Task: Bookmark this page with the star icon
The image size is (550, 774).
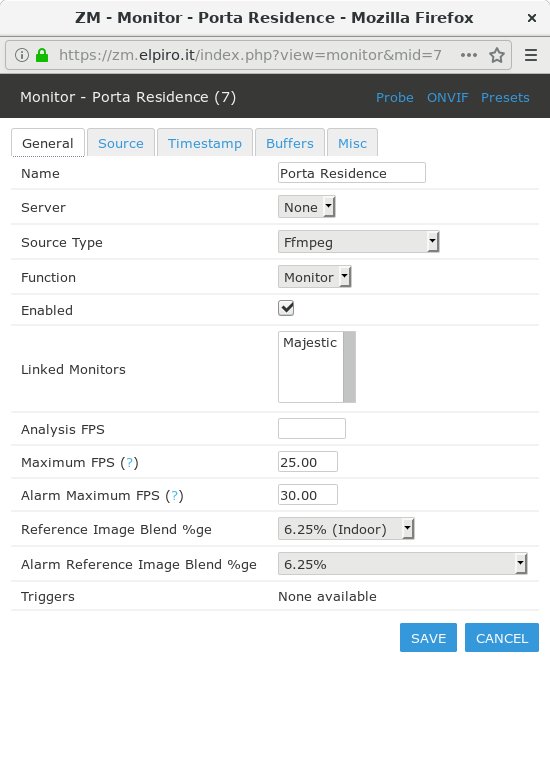Action: (497, 55)
